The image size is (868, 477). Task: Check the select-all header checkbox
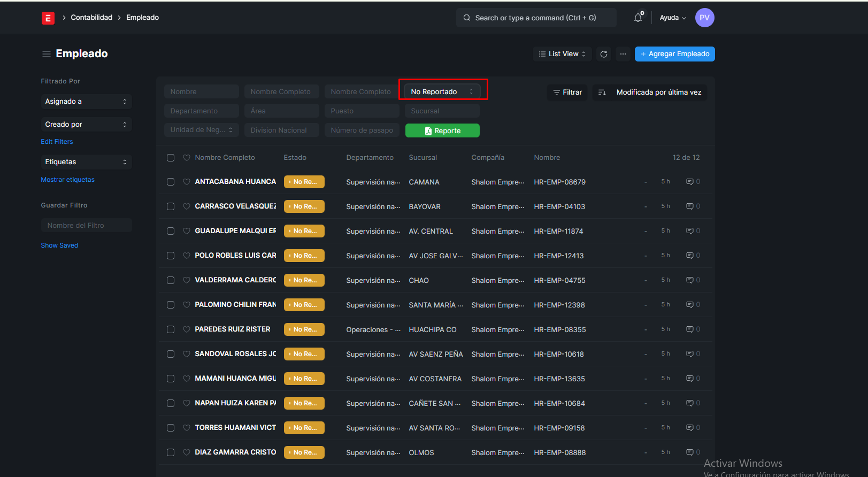(171, 158)
